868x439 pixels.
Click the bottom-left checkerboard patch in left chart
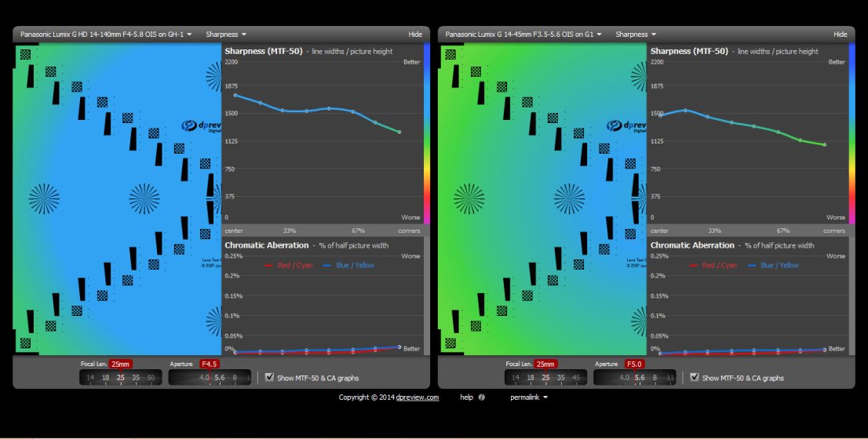(x=25, y=343)
